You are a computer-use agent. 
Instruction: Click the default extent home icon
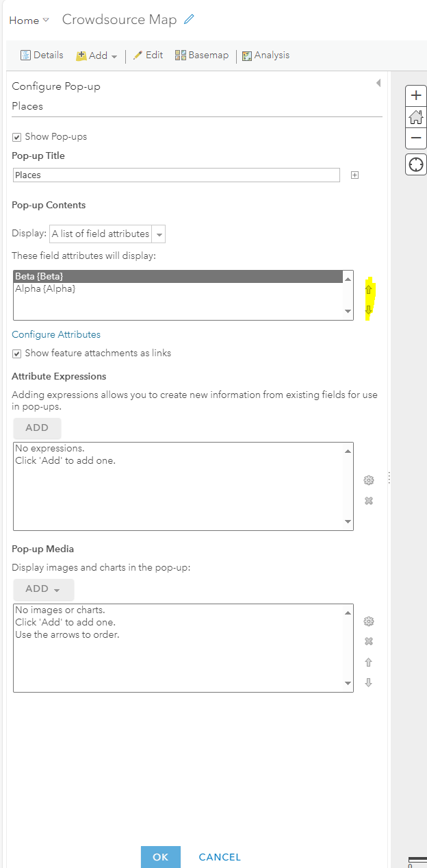coord(415,116)
